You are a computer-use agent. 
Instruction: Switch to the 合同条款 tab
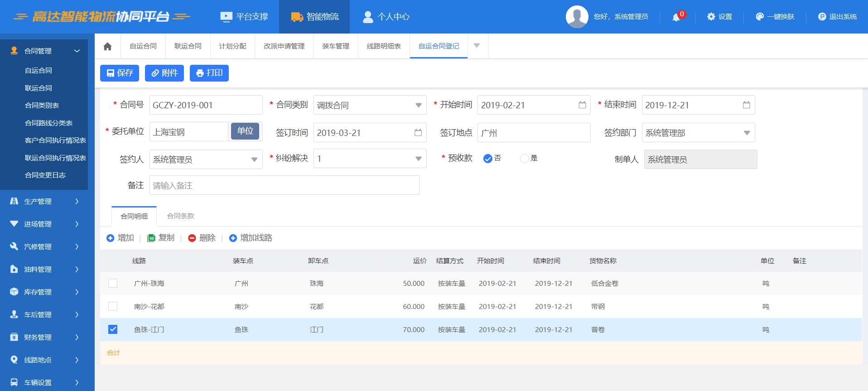pyautogui.click(x=180, y=216)
